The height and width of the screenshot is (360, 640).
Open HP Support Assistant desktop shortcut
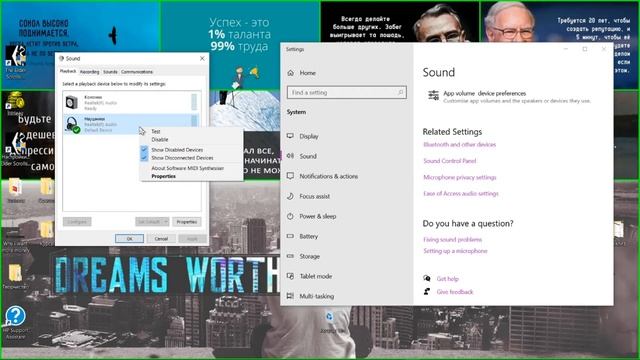click(15, 322)
